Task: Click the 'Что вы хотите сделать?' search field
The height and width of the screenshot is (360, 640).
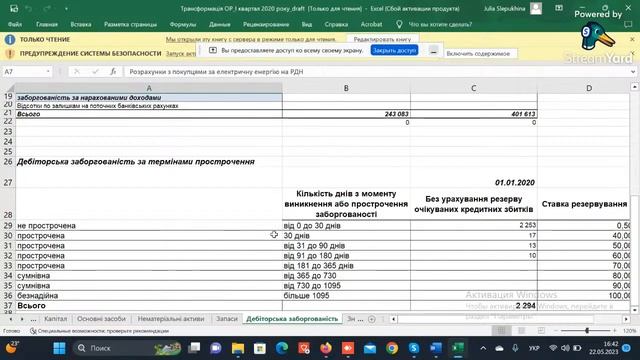Action: click(440, 24)
